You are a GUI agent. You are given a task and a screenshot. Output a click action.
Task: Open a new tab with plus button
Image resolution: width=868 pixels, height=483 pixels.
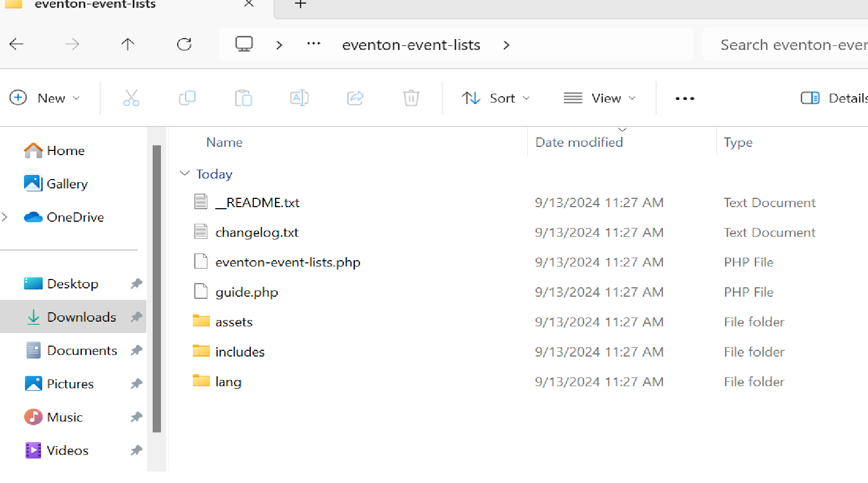(301, 4)
